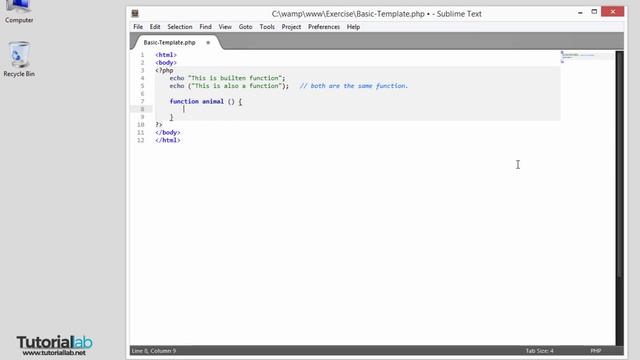Click the Sublime Text app icon in title bar
640x360 pixels.
coord(135,13)
